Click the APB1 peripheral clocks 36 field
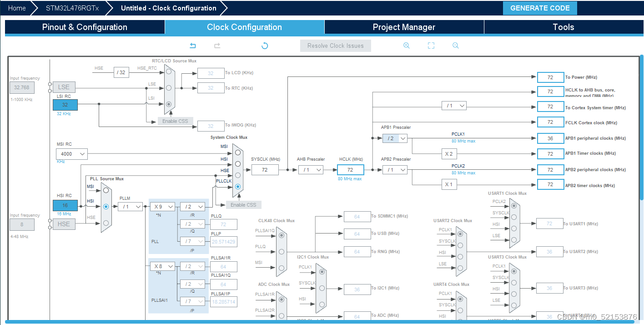 [550, 138]
